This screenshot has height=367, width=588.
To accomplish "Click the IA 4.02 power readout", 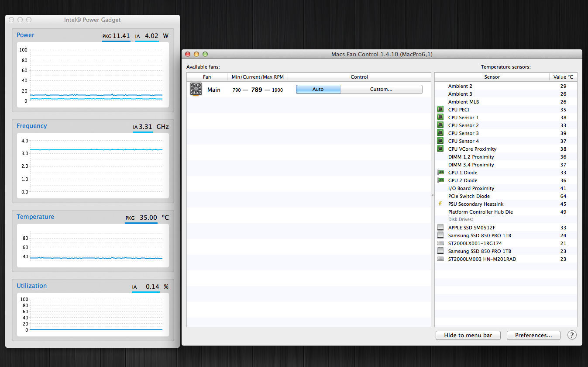I will click(147, 36).
